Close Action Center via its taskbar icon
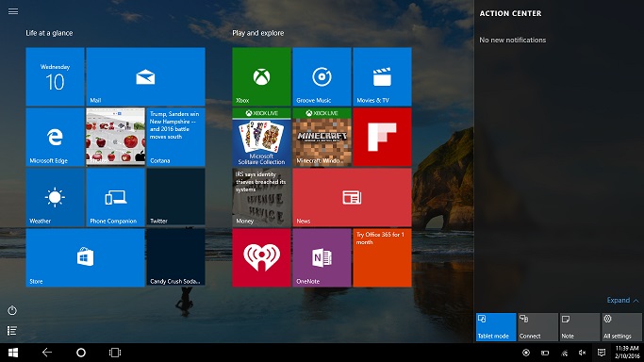Image resolution: width=644 pixels, height=362 pixels. (602, 353)
